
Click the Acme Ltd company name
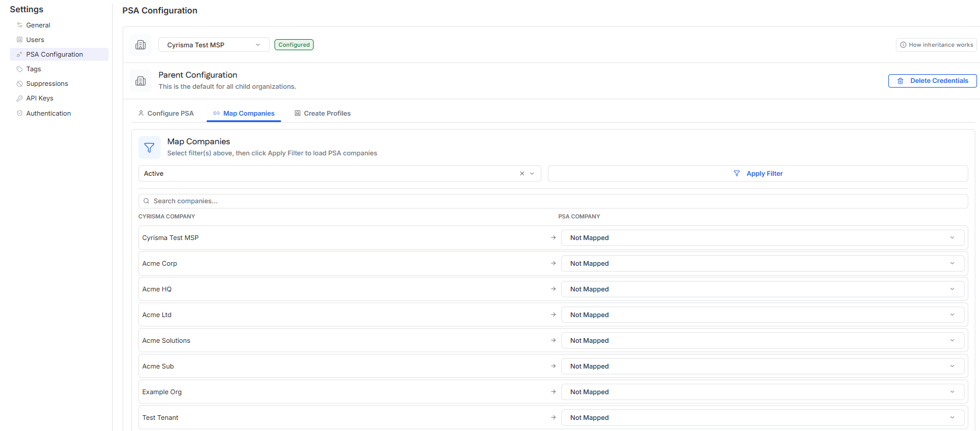[x=157, y=315]
